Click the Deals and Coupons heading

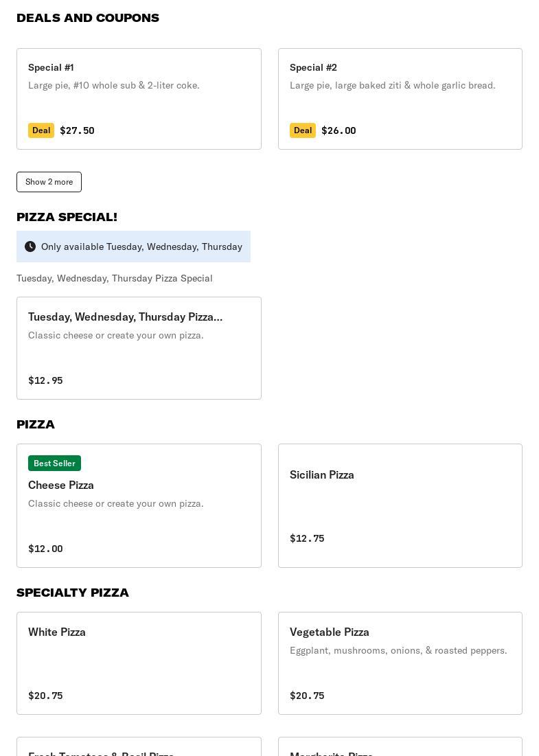88,18
